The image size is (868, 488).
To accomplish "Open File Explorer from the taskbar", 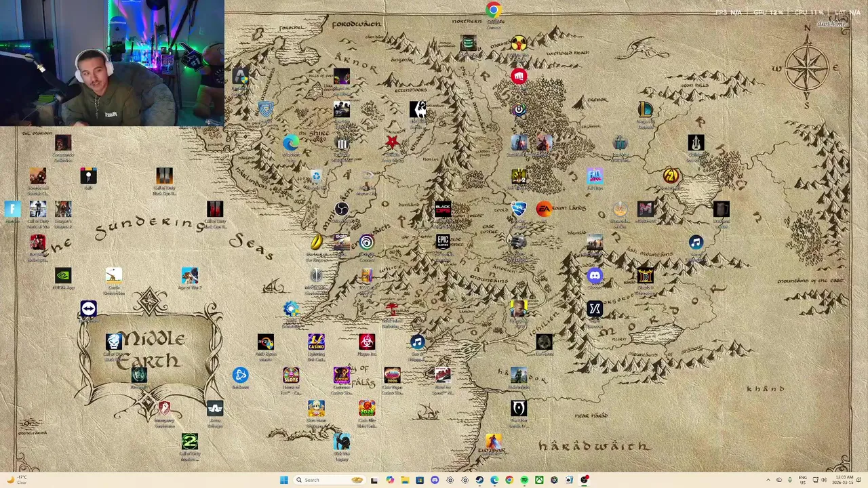I will point(405,480).
